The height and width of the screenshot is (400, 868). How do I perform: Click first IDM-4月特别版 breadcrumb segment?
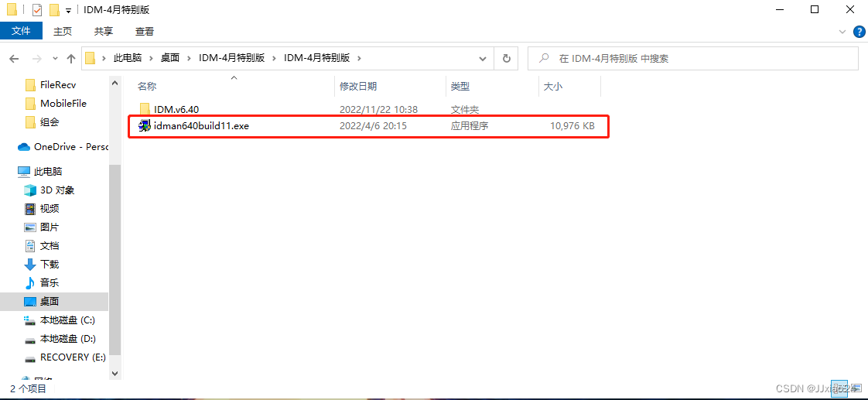(231, 57)
